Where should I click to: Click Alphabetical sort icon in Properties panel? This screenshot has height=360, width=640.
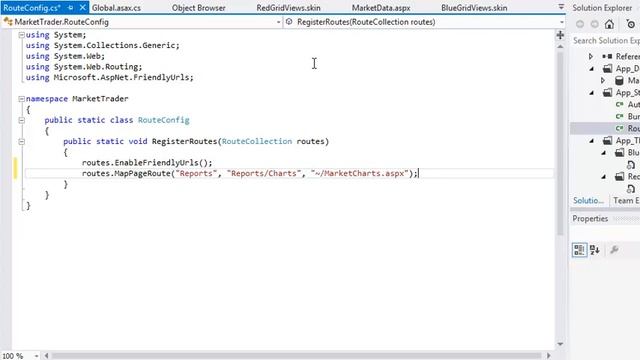point(595,250)
